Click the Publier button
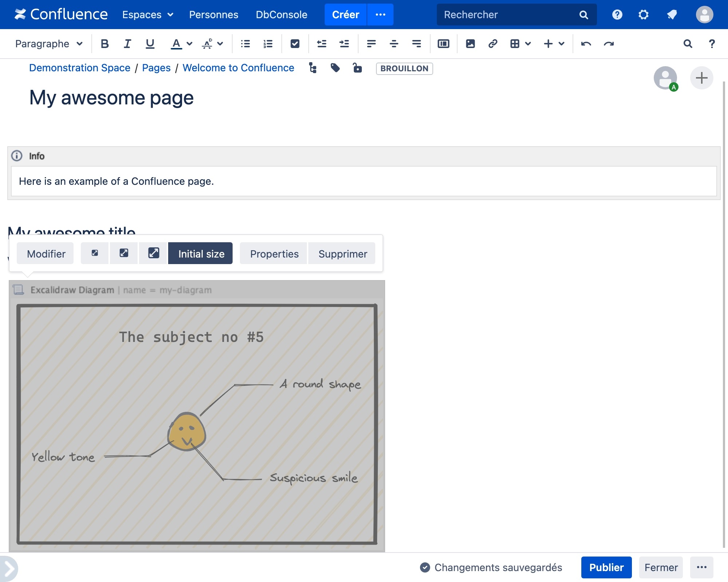The image size is (728, 582). [x=606, y=567]
